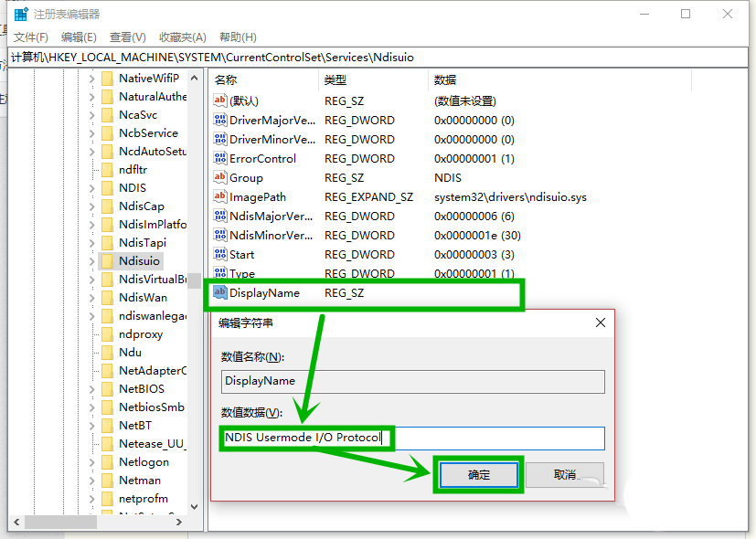Click the ndfltr folder icon

(108, 170)
